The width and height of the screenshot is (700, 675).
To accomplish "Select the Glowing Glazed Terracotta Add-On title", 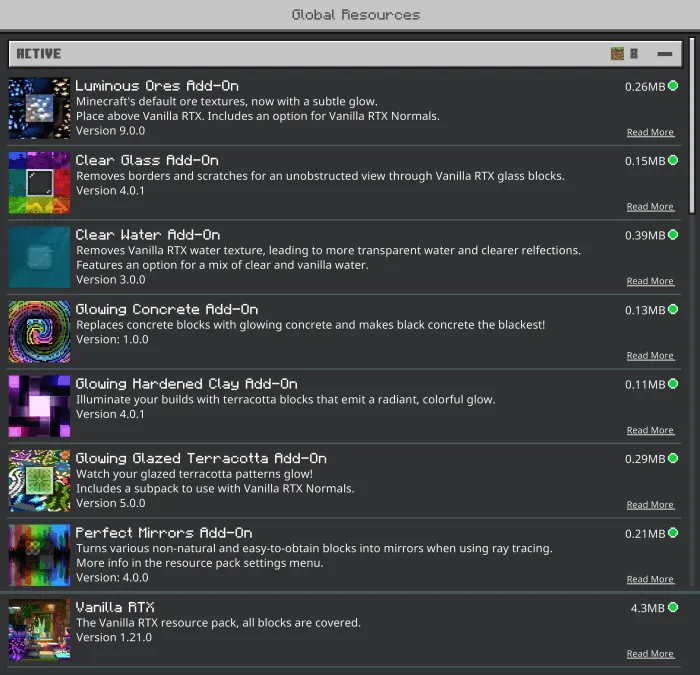I will point(201,458).
